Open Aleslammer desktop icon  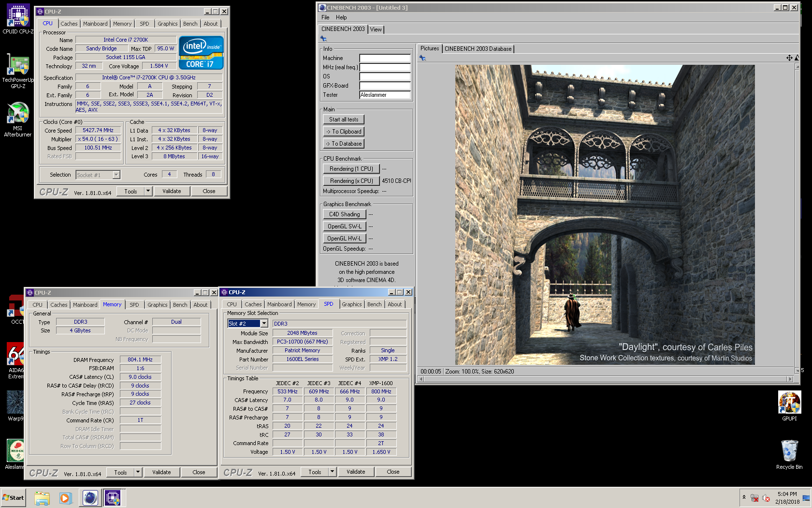14,455
